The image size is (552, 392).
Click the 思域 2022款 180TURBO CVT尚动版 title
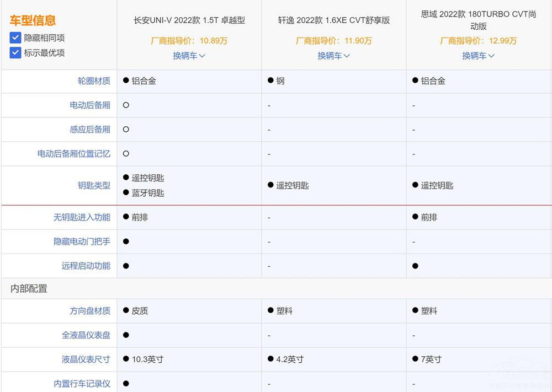(478, 20)
